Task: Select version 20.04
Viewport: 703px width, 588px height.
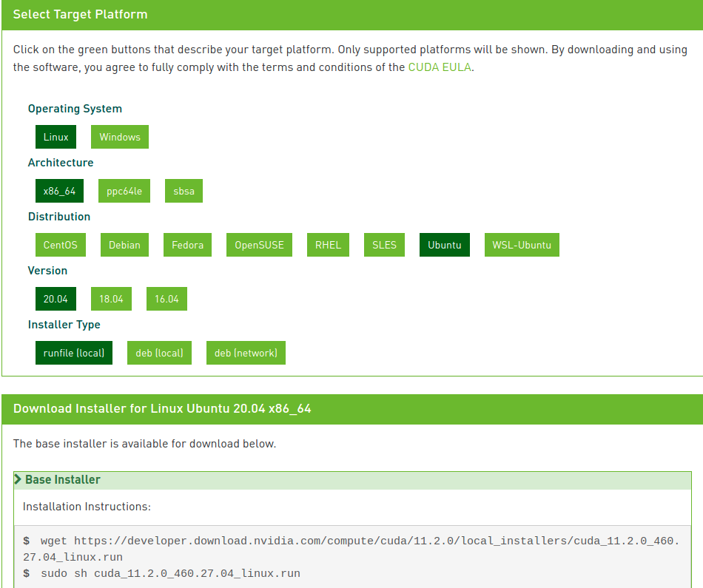Action: tap(55, 299)
